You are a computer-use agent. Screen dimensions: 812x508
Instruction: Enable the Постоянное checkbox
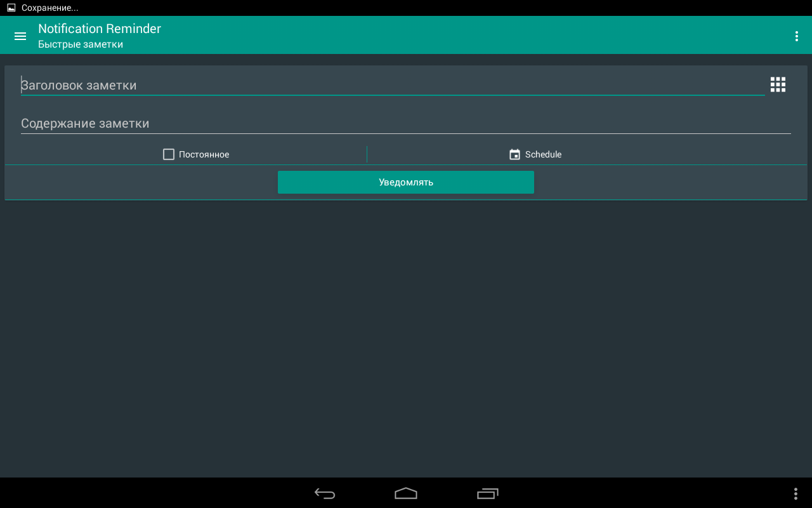169,154
